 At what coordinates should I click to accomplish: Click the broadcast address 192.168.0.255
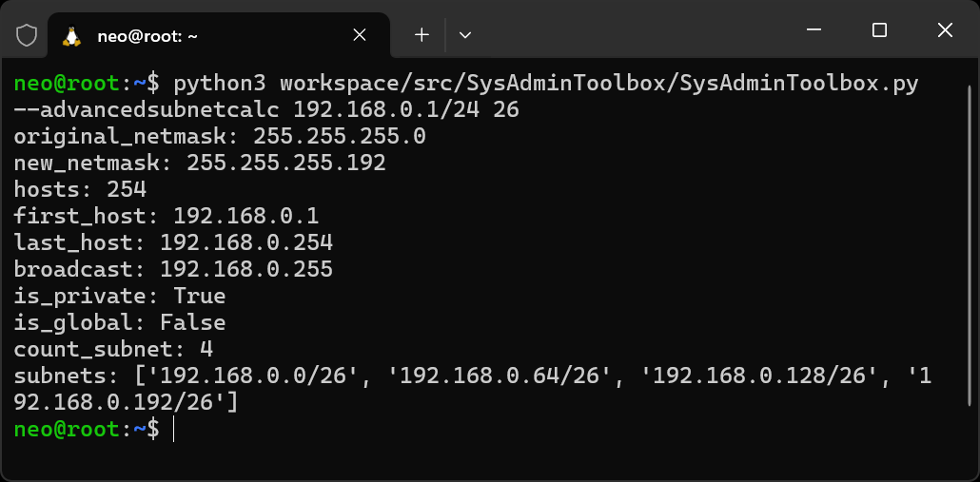(246, 269)
